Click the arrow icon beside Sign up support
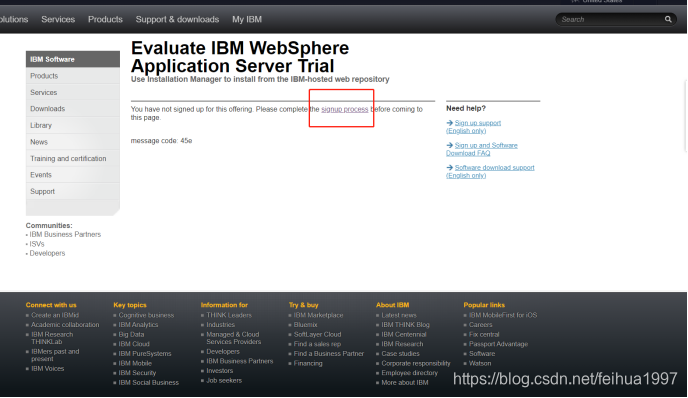Image resolution: width=688 pixels, height=398 pixels. coord(449,123)
